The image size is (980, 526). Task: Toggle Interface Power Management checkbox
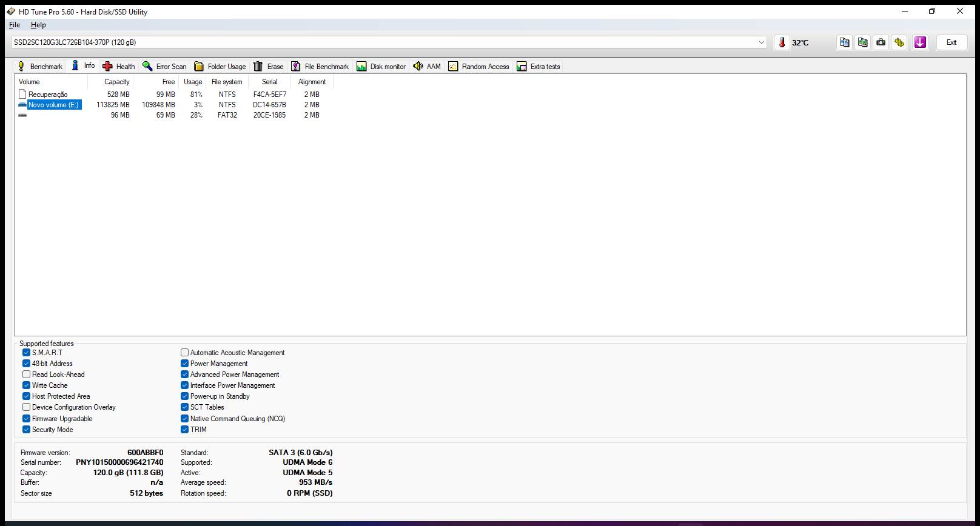point(184,385)
